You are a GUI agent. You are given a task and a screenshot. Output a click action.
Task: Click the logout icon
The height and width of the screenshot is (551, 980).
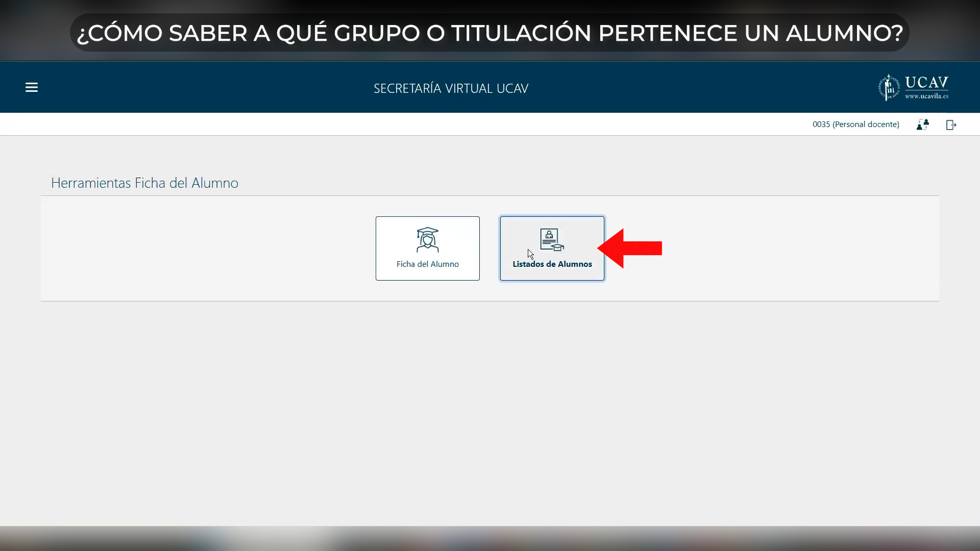tap(951, 125)
